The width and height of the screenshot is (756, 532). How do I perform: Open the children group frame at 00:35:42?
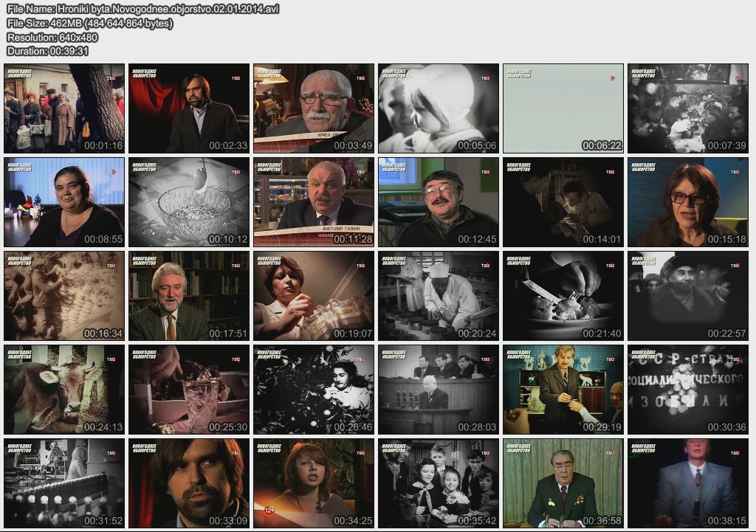click(439, 483)
